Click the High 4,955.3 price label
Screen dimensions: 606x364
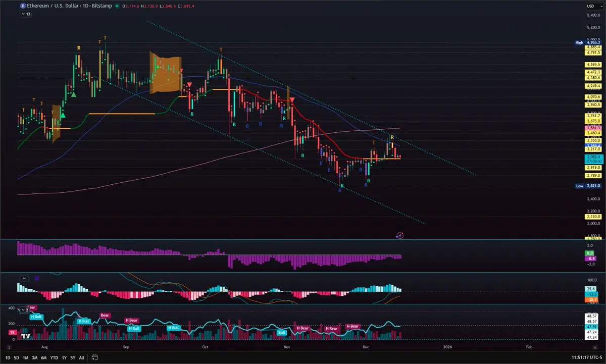(588, 42)
